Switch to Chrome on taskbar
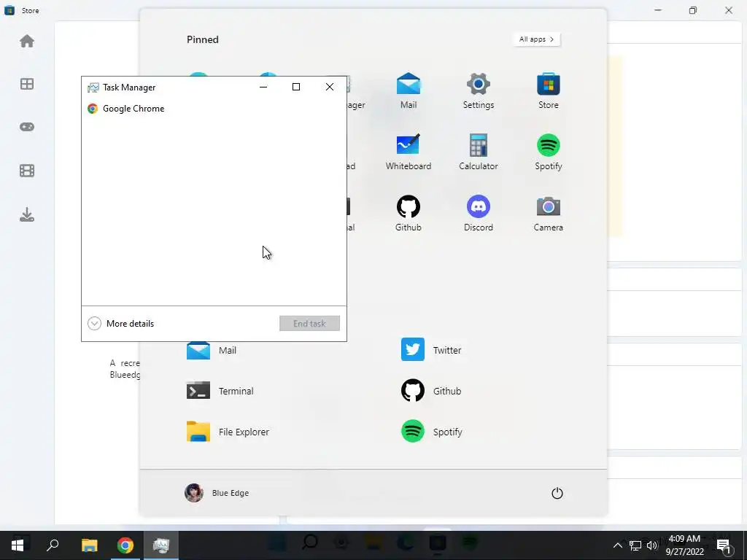747x560 pixels. [125, 545]
